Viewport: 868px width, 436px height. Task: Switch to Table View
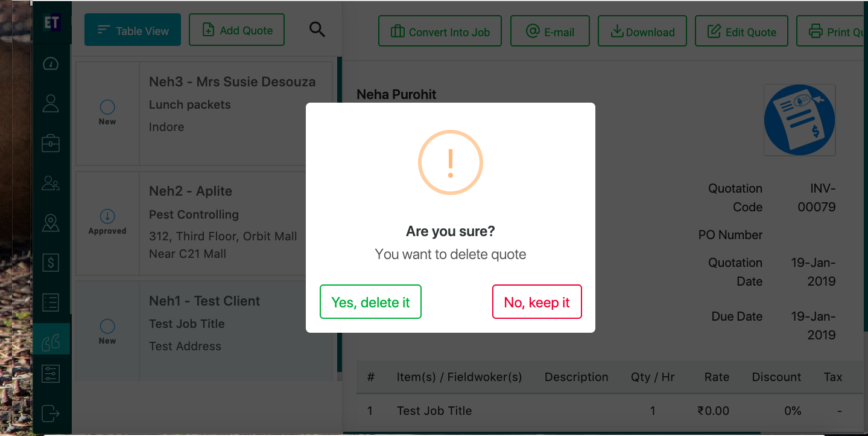133,30
